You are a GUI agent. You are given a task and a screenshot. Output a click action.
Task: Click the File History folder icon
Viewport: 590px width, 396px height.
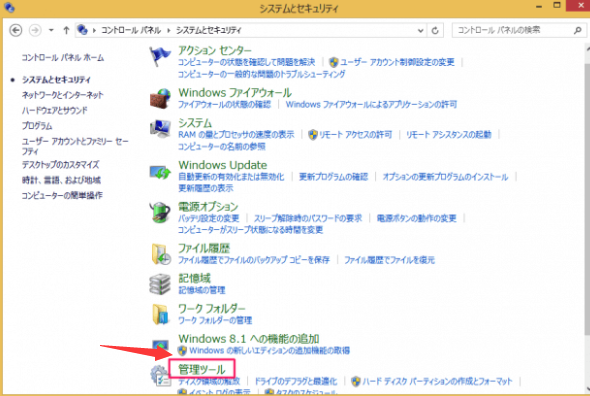161,254
